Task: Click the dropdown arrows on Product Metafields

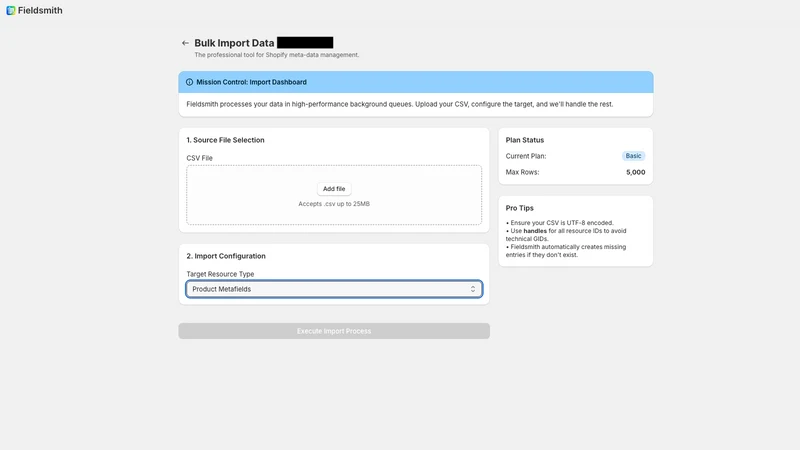Action: (x=473, y=289)
